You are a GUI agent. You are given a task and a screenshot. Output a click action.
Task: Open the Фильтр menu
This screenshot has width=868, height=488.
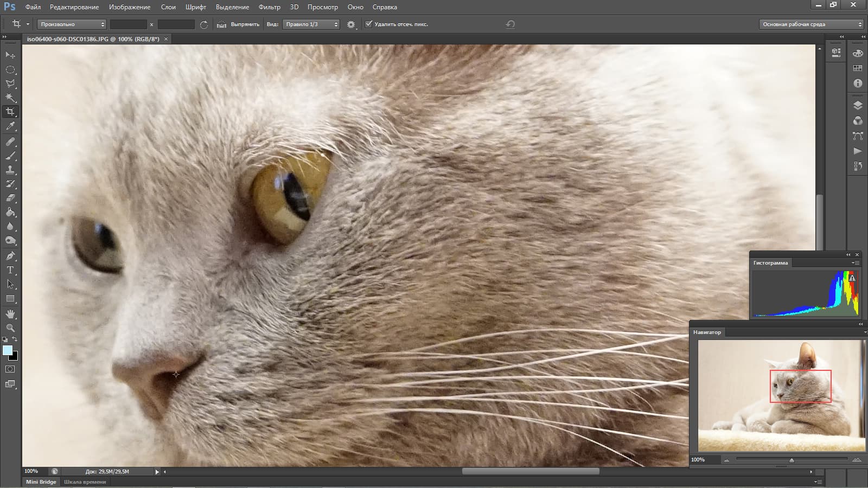pyautogui.click(x=269, y=7)
